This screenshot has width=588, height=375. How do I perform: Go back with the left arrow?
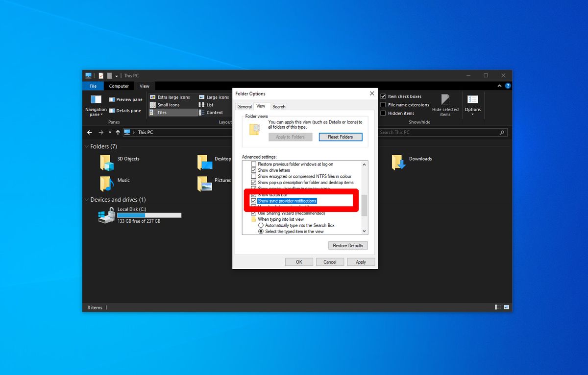(x=89, y=132)
